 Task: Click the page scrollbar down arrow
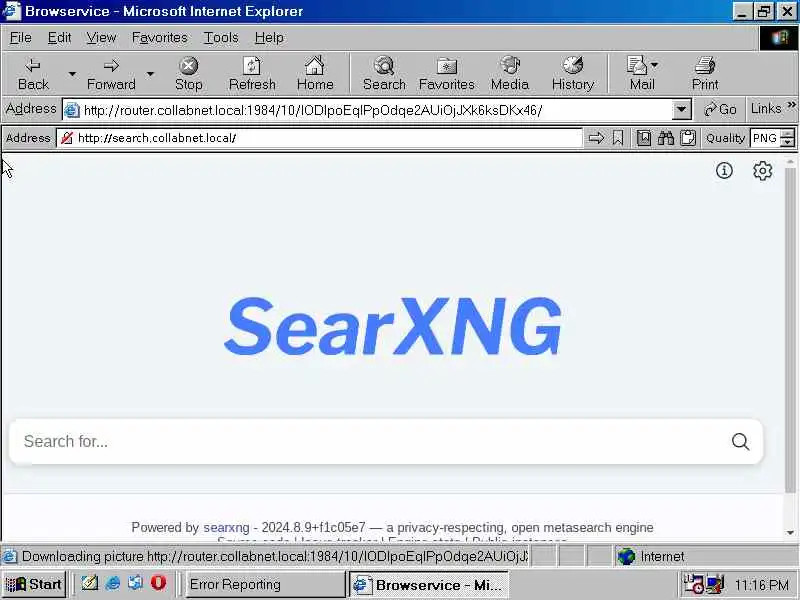(x=790, y=533)
